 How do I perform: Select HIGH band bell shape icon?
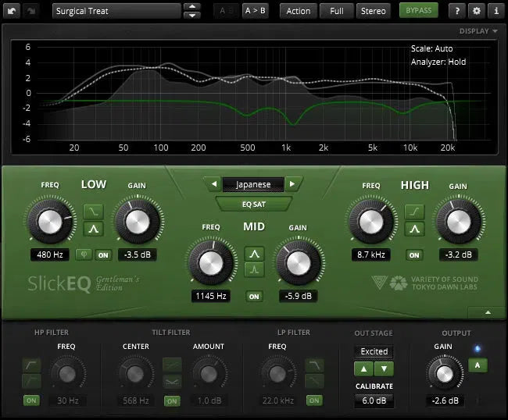point(414,230)
